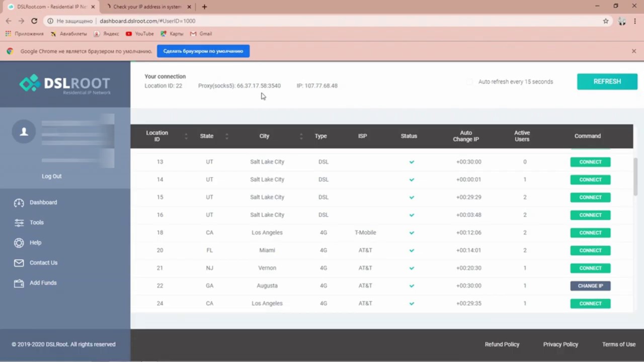Click Log Out link

pyautogui.click(x=52, y=176)
